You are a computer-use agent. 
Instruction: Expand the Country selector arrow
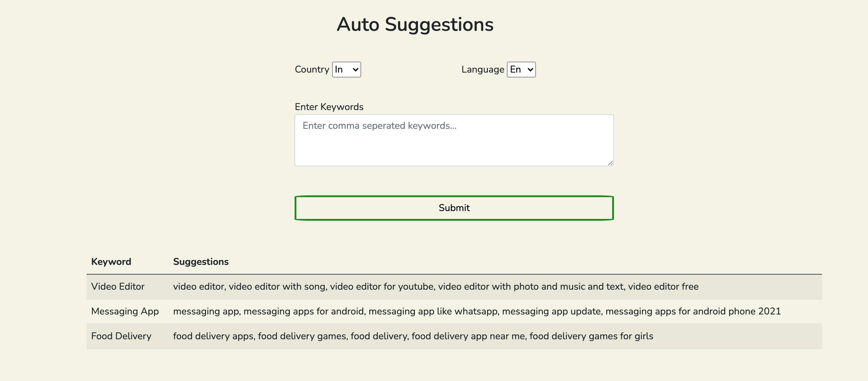[355, 69]
